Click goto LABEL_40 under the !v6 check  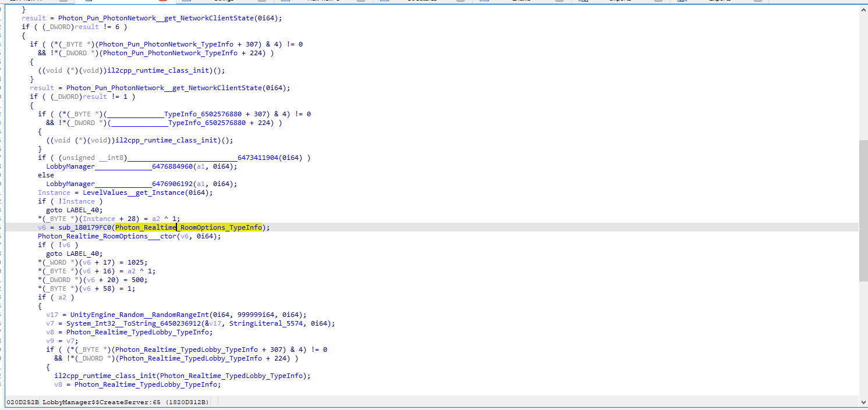(x=75, y=254)
